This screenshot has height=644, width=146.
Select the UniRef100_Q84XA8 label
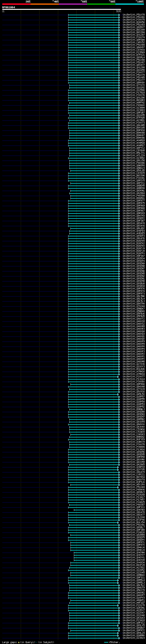[134, 387]
